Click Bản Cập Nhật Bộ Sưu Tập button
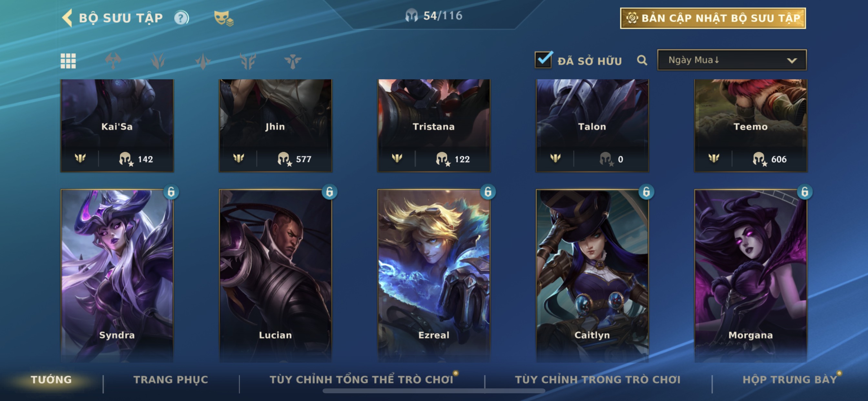This screenshot has height=401, width=868. pos(713,18)
